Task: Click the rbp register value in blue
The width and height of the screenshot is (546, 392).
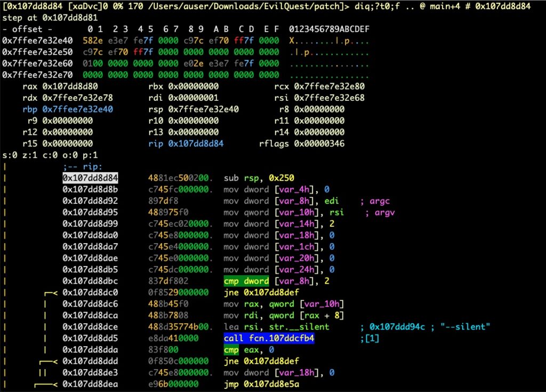Action: [77, 109]
